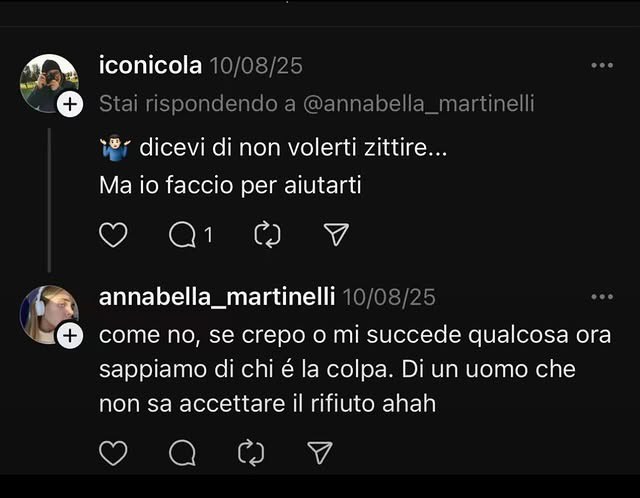
Task: Like annabella_martinelli's reply with the heart
Action: point(114,454)
